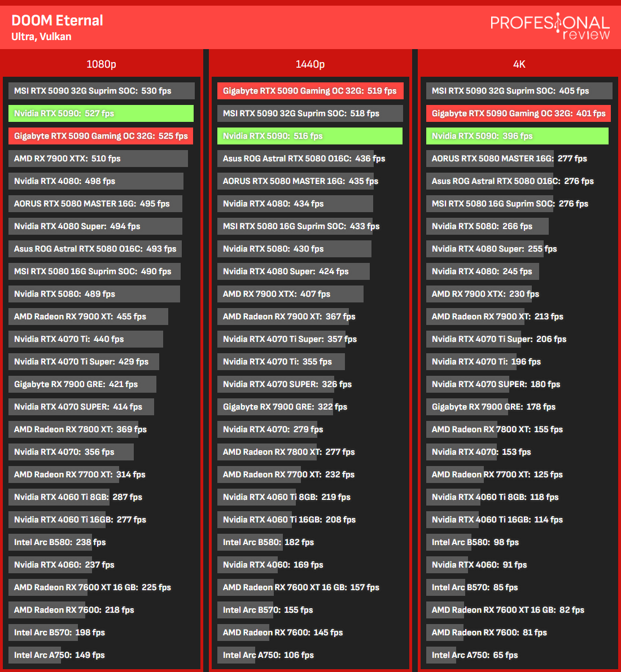
Task: Click Gigabyte RX 7900 GRE 421 fps bar
Action: coord(82,384)
